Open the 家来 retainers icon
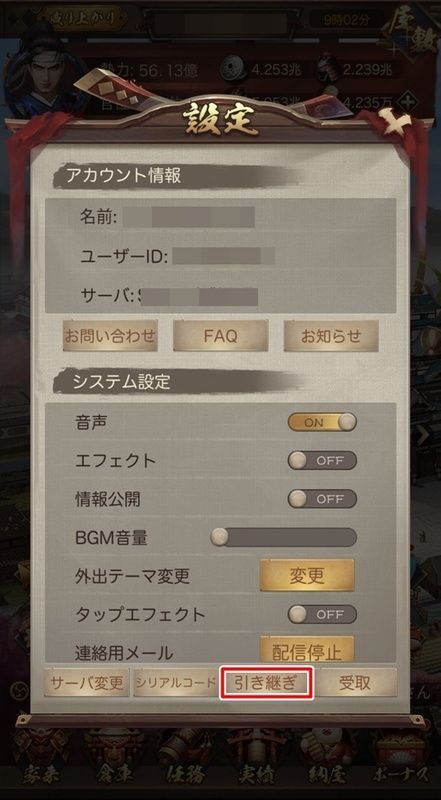The height and width of the screenshot is (800, 441). click(x=39, y=757)
